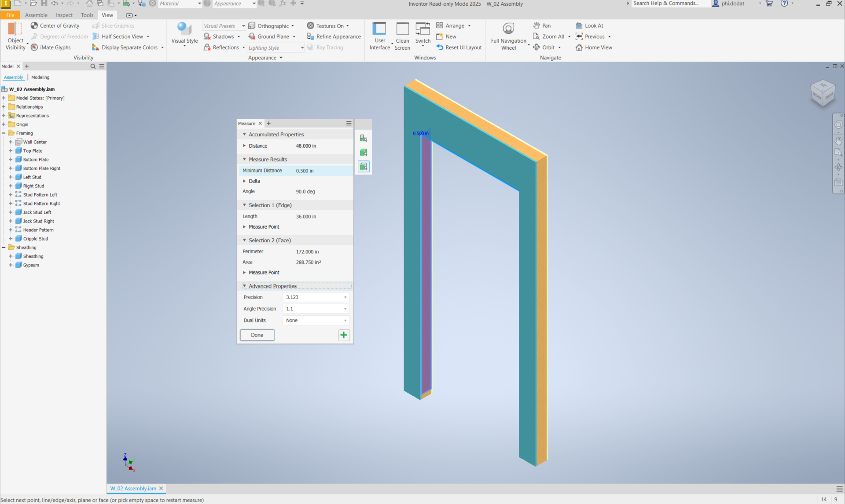
Task: Click the Object Visibility icon
Action: tap(15, 29)
